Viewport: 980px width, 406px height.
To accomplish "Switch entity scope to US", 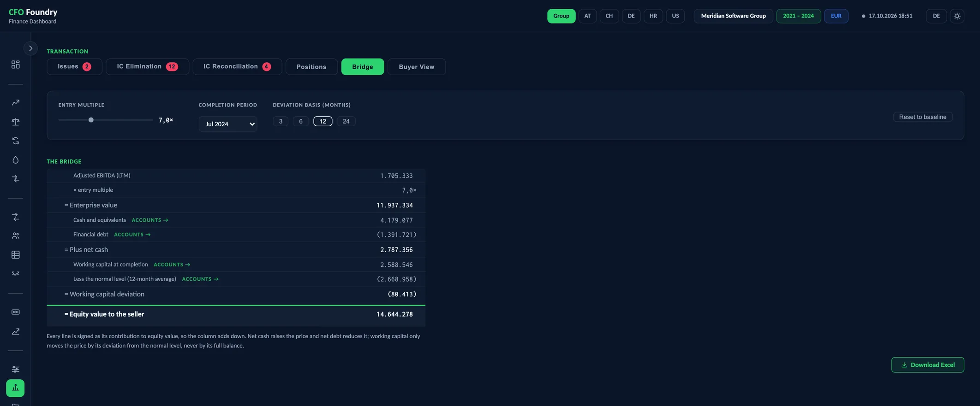I will click(675, 16).
